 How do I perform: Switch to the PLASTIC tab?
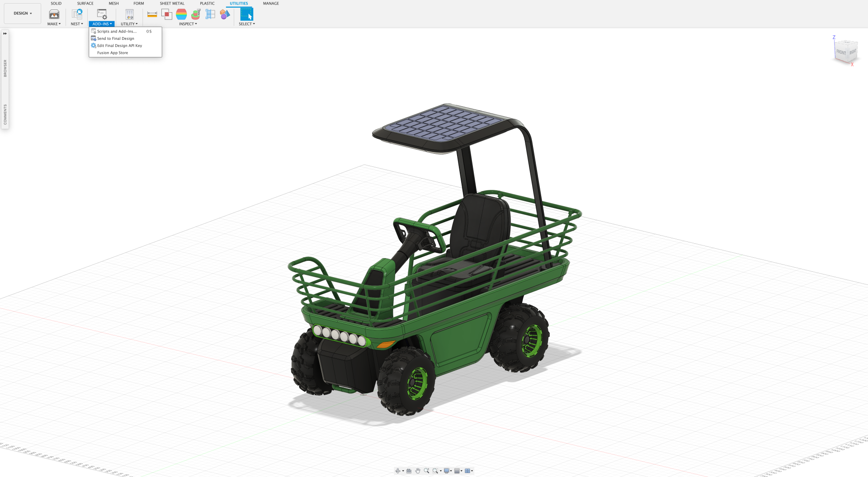point(208,4)
